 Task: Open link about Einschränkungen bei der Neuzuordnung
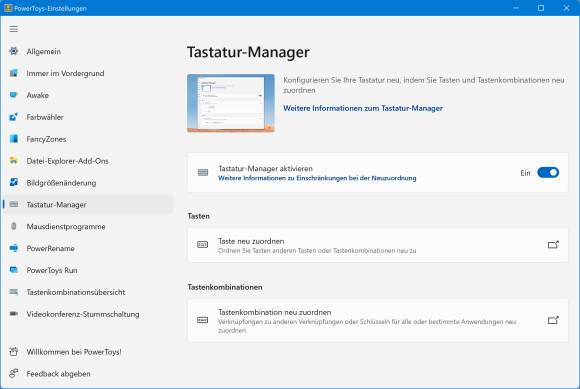coord(317,178)
